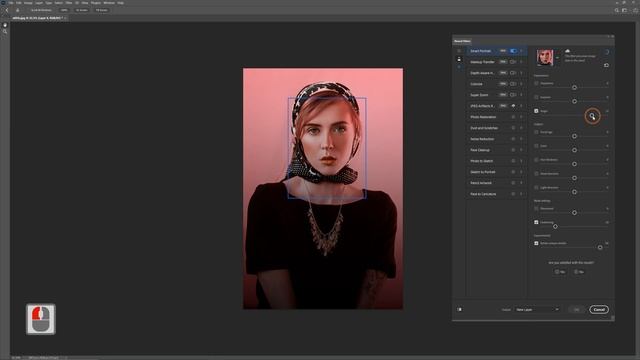Select the Hand tool in the toolbox
The height and width of the screenshot is (360, 640).
point(5,25)
